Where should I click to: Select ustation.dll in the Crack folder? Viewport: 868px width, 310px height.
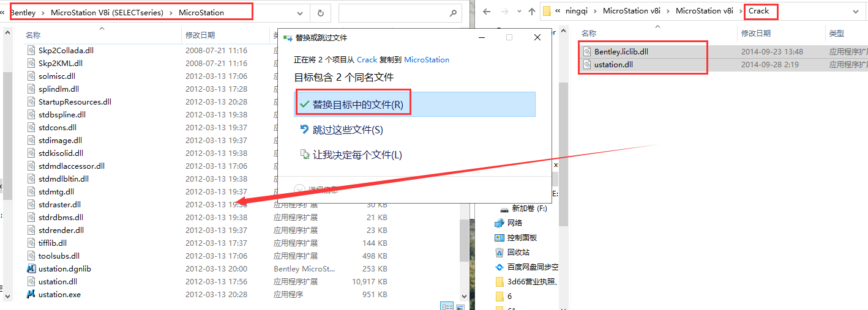pos(613,64)
